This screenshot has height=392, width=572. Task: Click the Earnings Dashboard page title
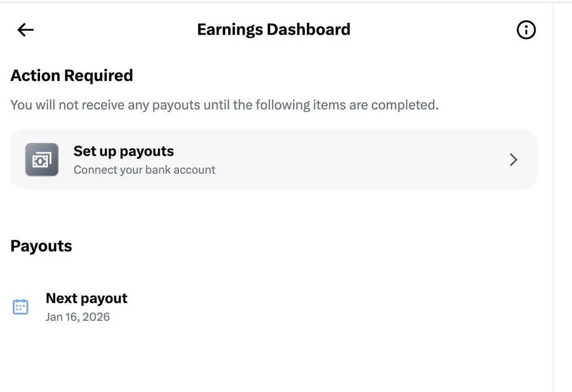274,30
